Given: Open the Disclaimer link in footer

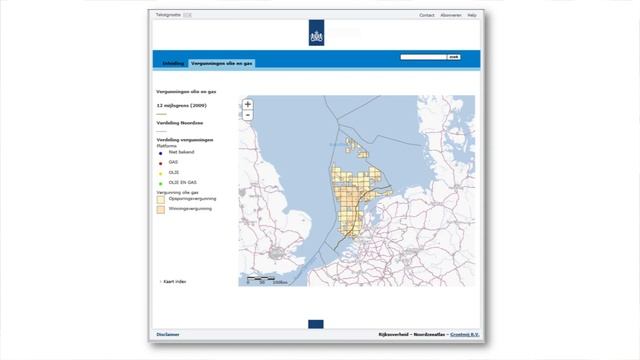Looking at the screenshot, I should 168,334.
